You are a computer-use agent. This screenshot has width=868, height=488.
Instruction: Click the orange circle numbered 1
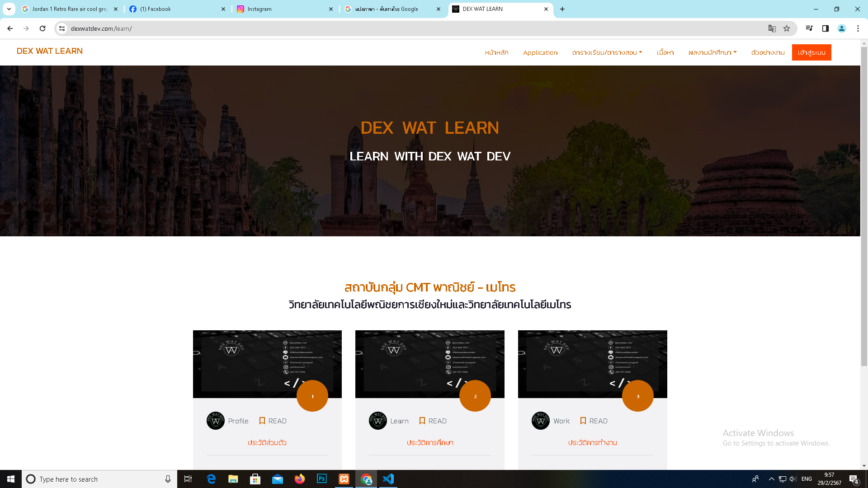tap(312, 396)
